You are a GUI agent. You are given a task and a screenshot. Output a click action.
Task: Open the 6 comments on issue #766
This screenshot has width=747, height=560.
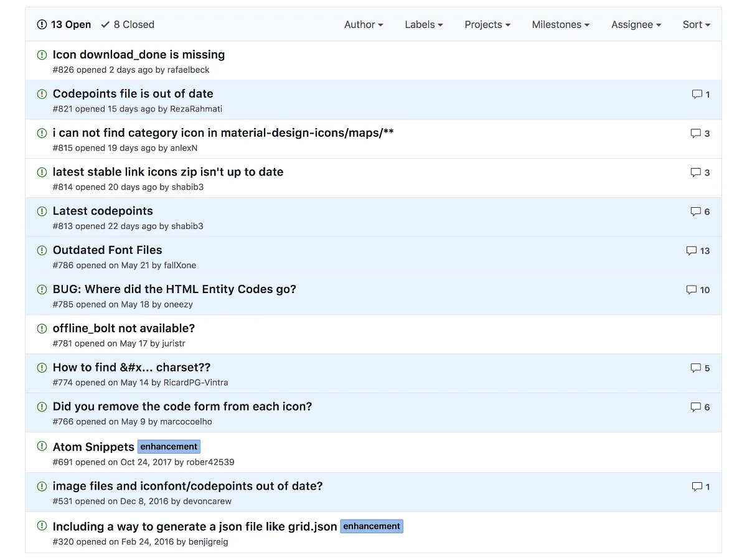[700, 407]
